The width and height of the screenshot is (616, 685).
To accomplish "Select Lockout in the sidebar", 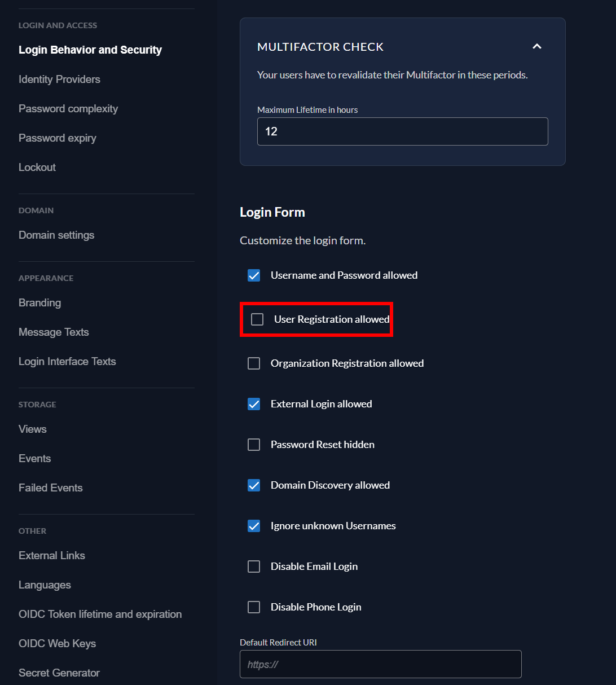I will tap(37, 168).
